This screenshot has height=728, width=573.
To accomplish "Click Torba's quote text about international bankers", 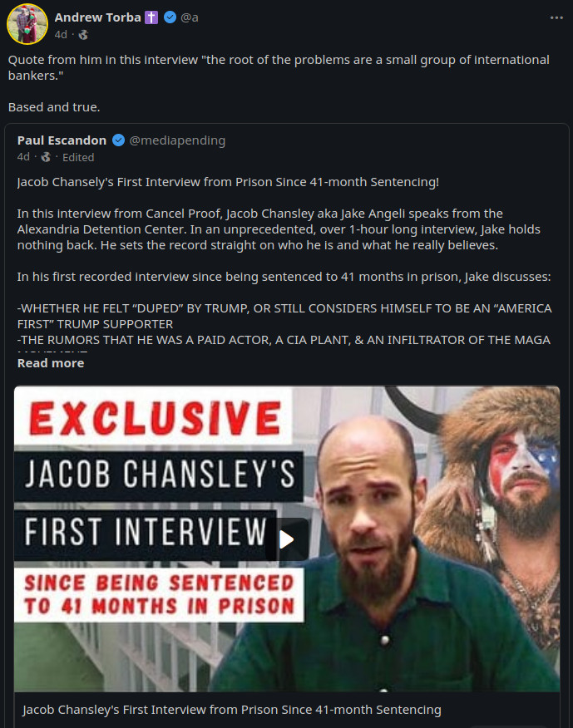I will coord(279,68).
